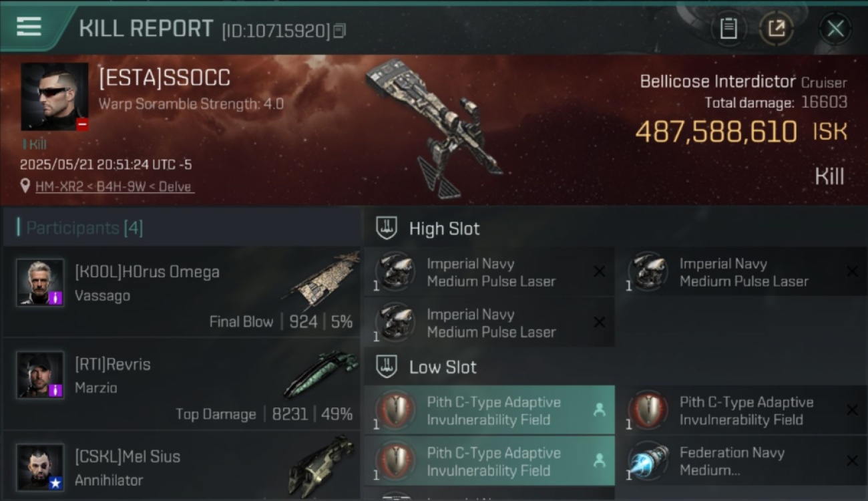Click X beside unhighlighted Pith C-Type field
This screenshot has width=868, height=501.
[x=852, y=410]
